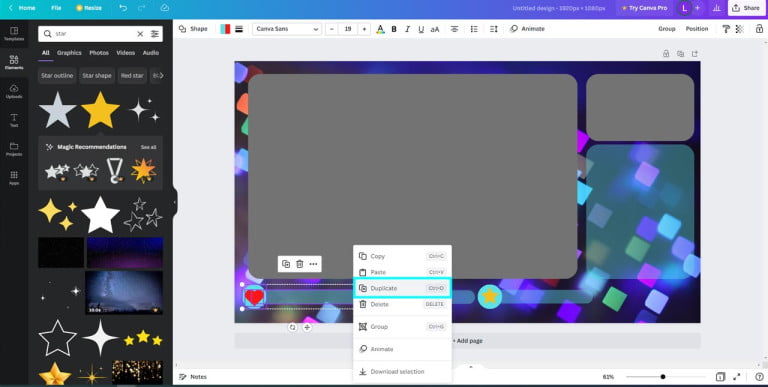Decrease font size with minus button
The image size is (768, 387).
(332, 29)
